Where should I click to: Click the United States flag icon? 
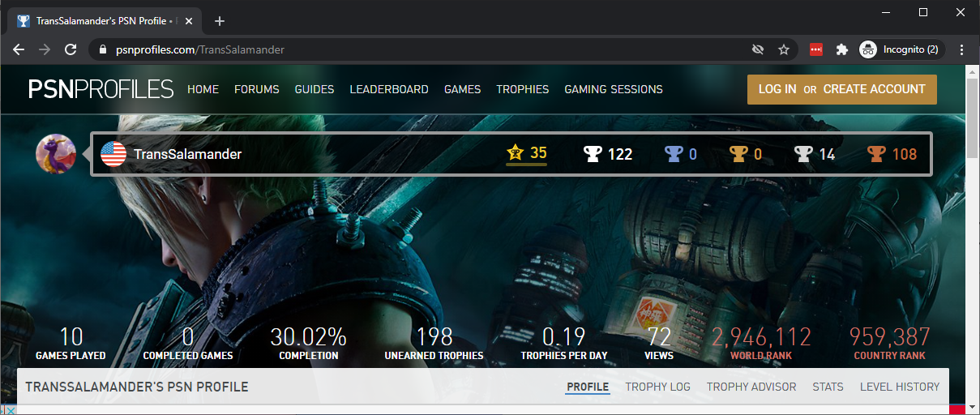[x=113, y=154]
